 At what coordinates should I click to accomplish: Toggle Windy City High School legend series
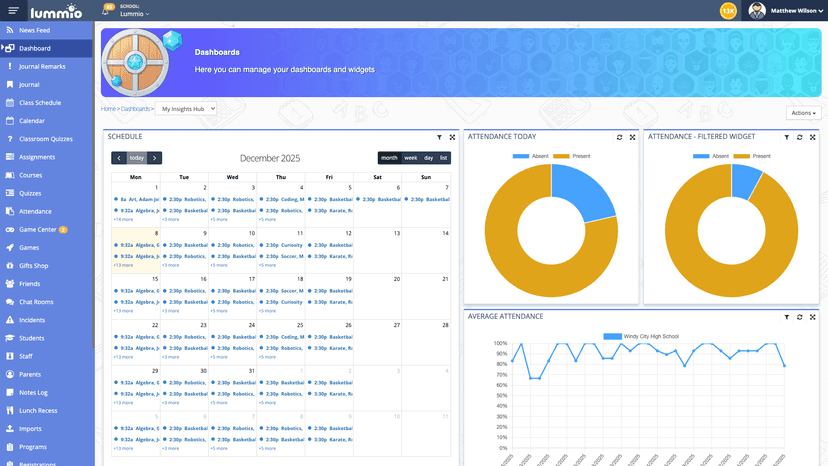(x=641, y=336)
